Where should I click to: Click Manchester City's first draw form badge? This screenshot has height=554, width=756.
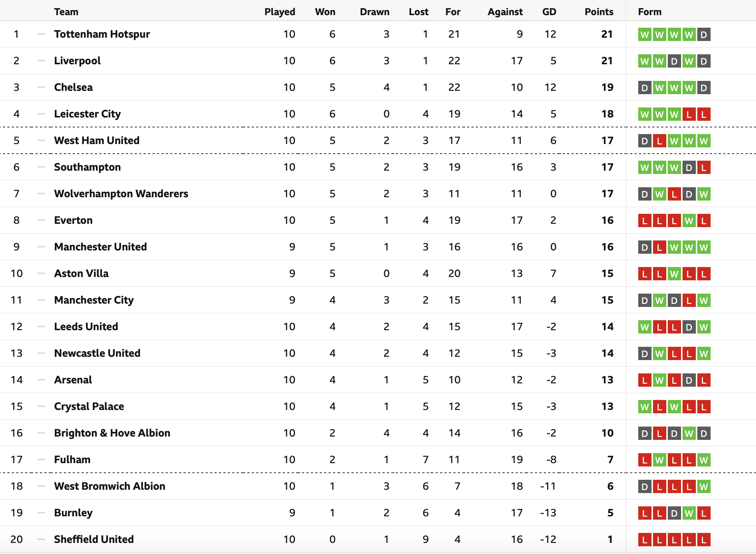click(645, 301)
